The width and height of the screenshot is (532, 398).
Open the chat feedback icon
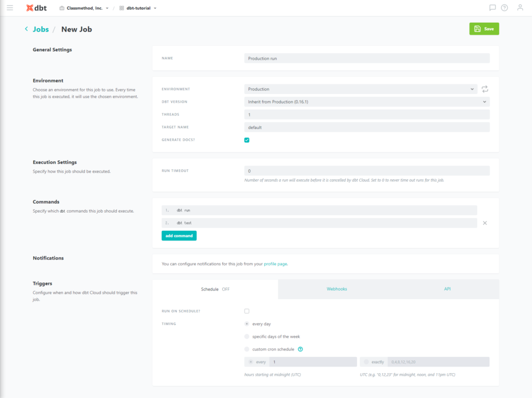pos(492,8)
